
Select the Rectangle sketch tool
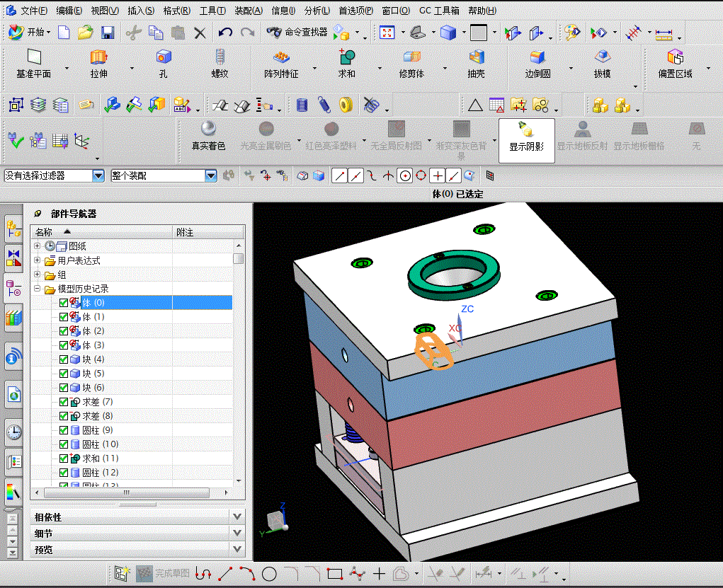(335, 574)
